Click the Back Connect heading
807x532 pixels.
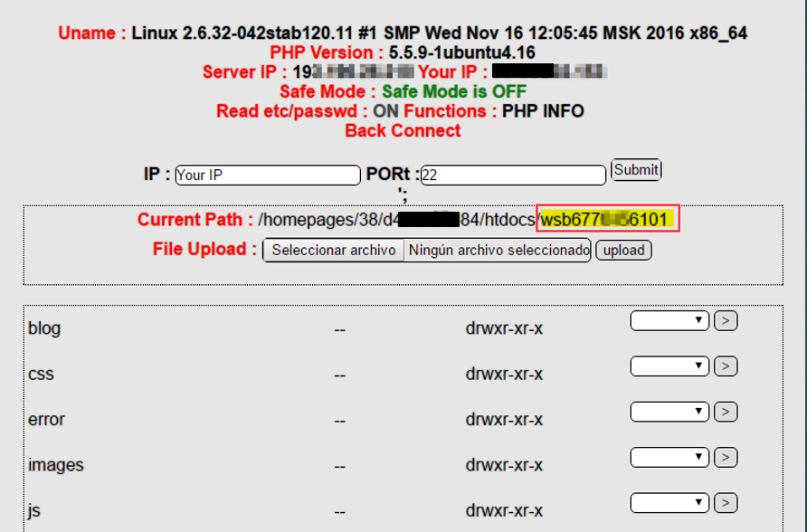403,130
